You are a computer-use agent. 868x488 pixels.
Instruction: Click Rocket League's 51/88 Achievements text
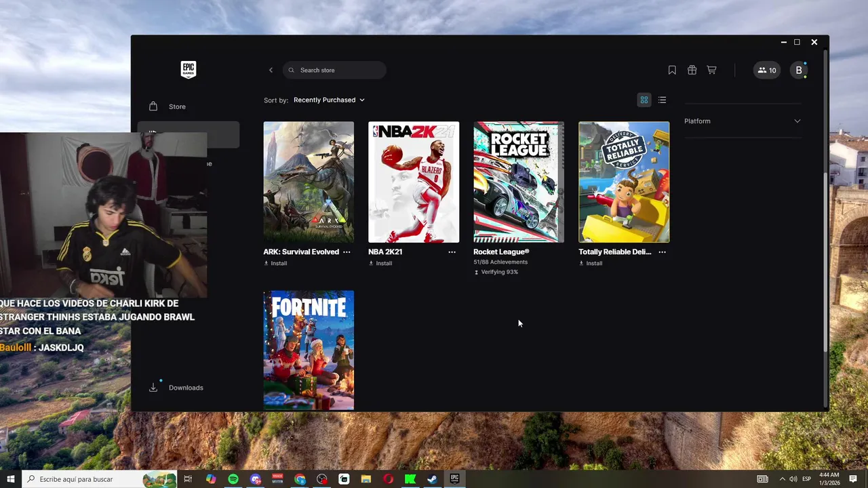pyautogui.click(x=500, y=262)
